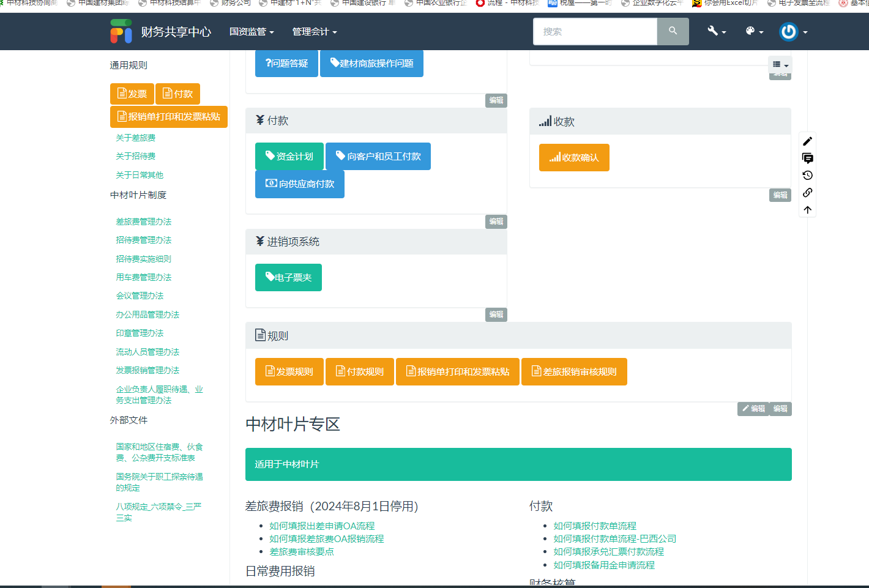The width and height of the screenshot is (869, 588).
Task: Click sidebar 报销单打印和发票粘贴 button
Action: click(x=169, y=117)
